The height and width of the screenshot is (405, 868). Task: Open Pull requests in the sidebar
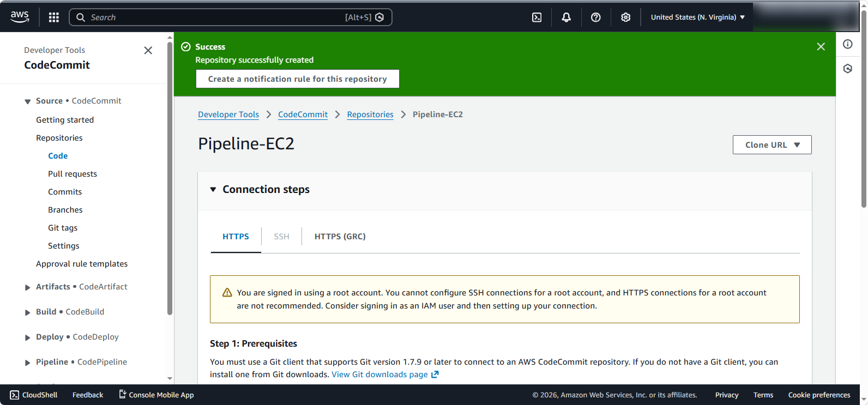[73, 174]
